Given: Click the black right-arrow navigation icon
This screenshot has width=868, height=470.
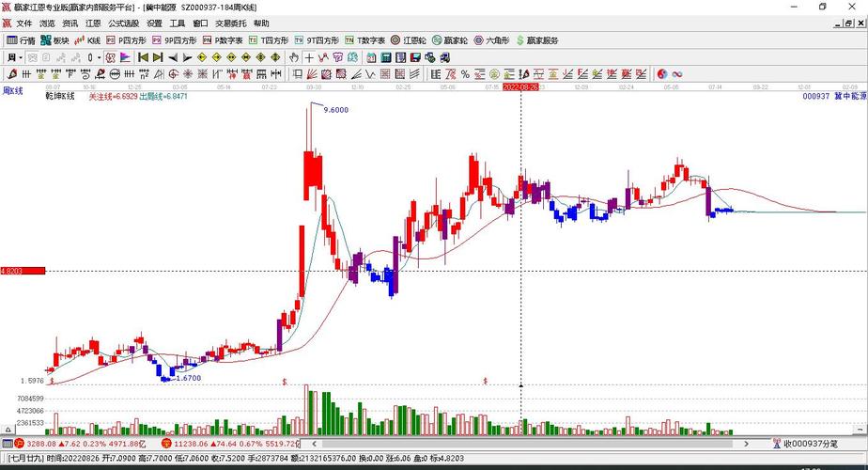Looking at the screenshot, I should pyautogui.click(x=187, y=57).
